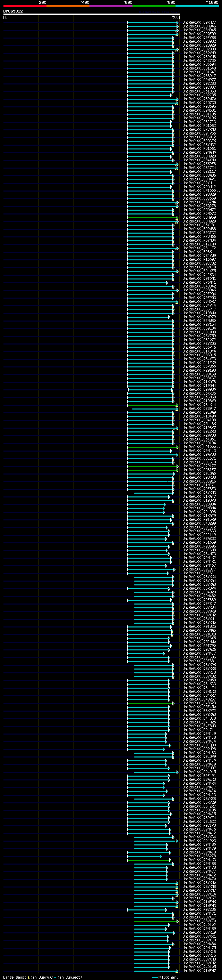Choose hit UniRef100_A6YM32

[199, 145]
